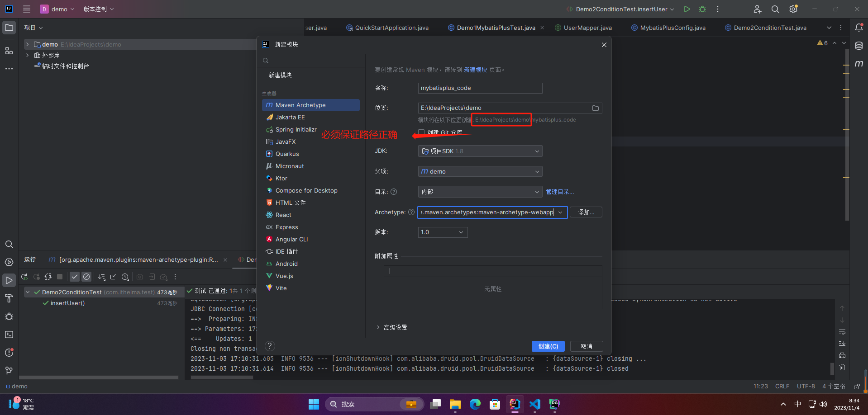The image size is (868, 415).
Task: Open Debug bug tool window in sidebar
Action: [9, 316]
